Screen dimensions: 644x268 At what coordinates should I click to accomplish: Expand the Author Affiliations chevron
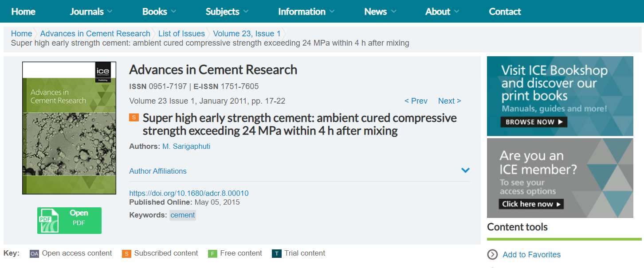465,171
